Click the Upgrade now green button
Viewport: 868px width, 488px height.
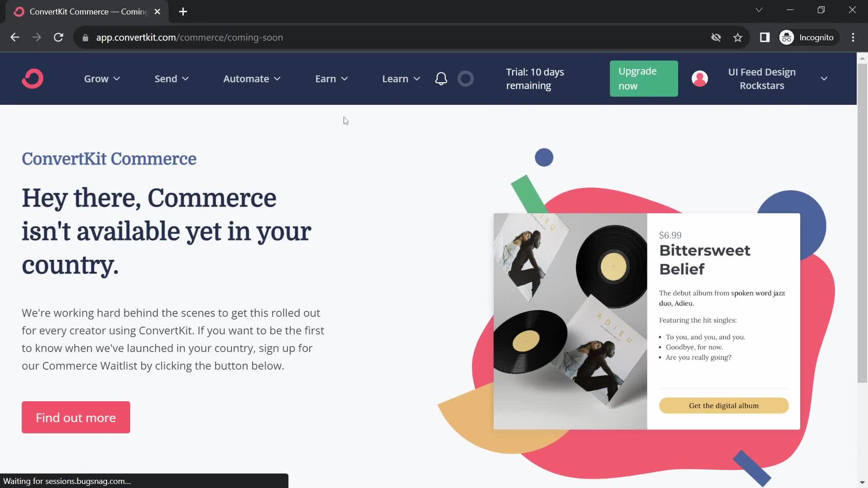pos(644,78)
